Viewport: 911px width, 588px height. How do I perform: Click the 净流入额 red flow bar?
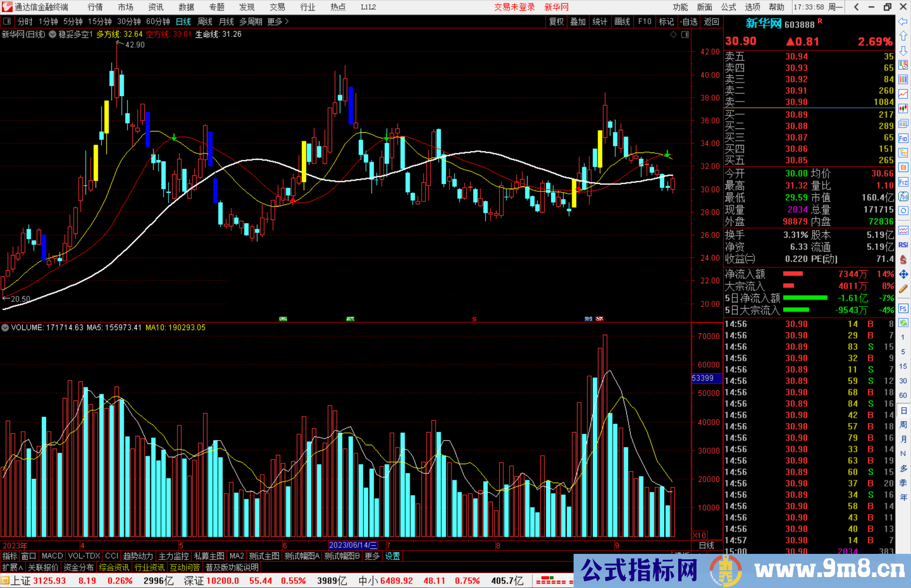coord(793,274)
